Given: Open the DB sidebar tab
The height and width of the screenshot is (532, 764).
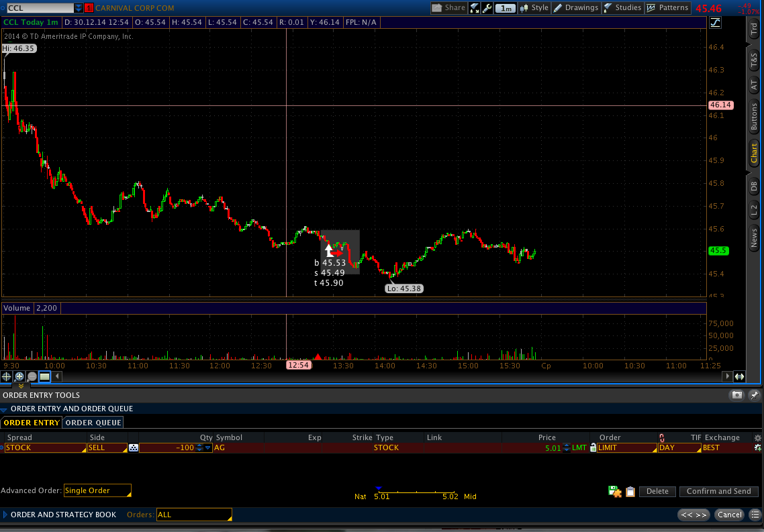Looking at the screenshot, I should click(x=754, y=186).
